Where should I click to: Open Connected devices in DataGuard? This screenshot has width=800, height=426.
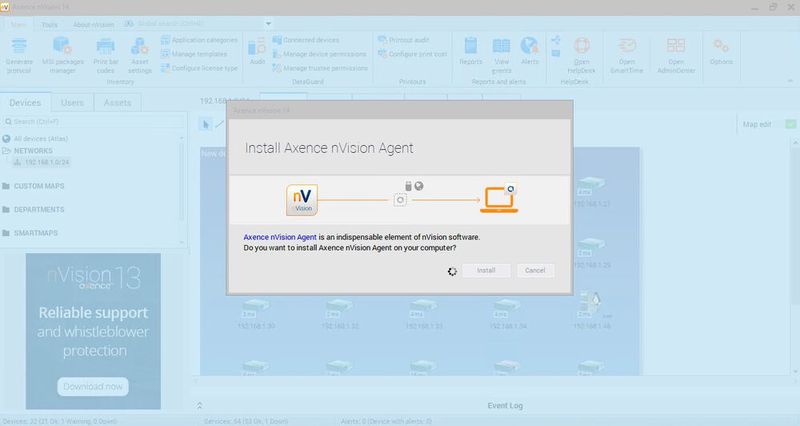click(x=306, y=40)
